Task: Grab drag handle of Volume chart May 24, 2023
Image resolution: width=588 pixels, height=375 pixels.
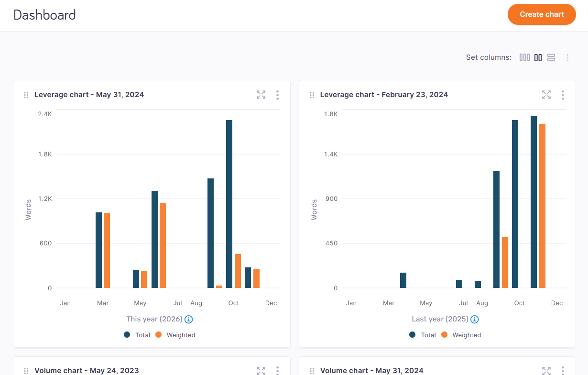Action: pos(26,371)
